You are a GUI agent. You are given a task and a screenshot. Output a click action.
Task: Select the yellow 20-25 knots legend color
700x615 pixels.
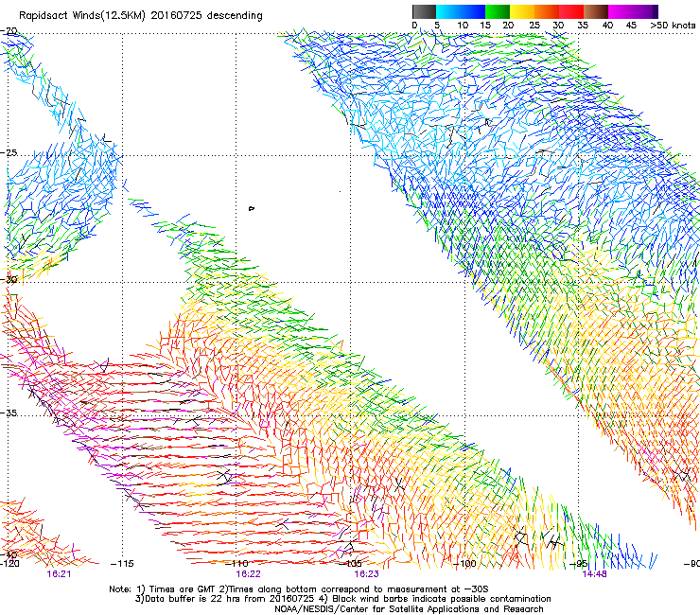point(522,11)
